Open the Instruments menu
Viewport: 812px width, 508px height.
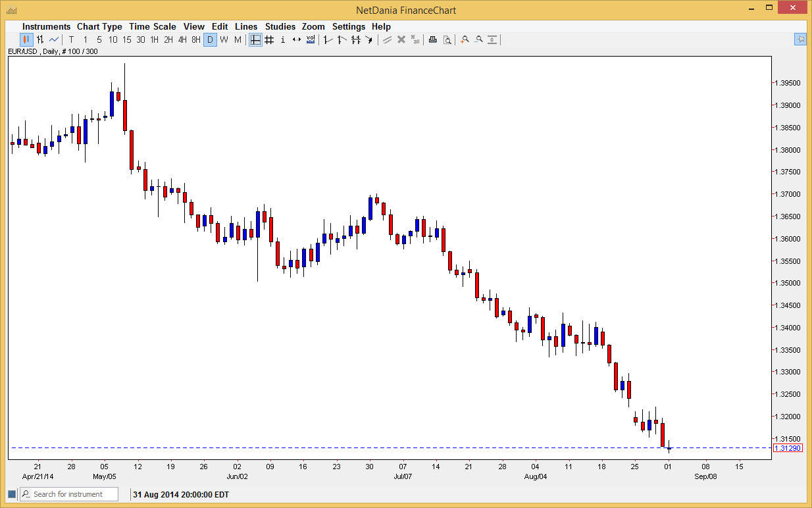[x=46, y=26]
